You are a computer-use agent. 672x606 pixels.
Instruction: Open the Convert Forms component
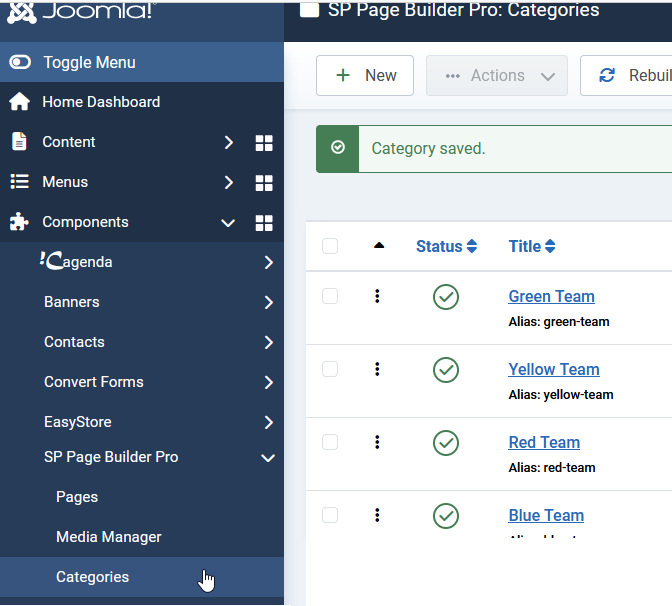tap(94, 382)
